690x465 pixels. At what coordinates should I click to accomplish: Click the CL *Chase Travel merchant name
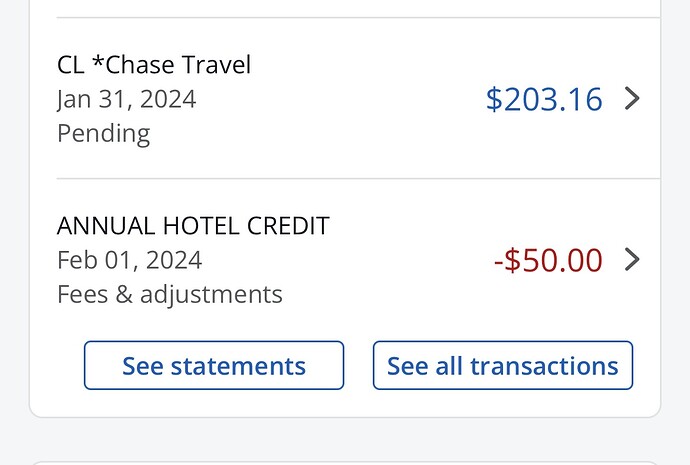(x=154, y=65)
